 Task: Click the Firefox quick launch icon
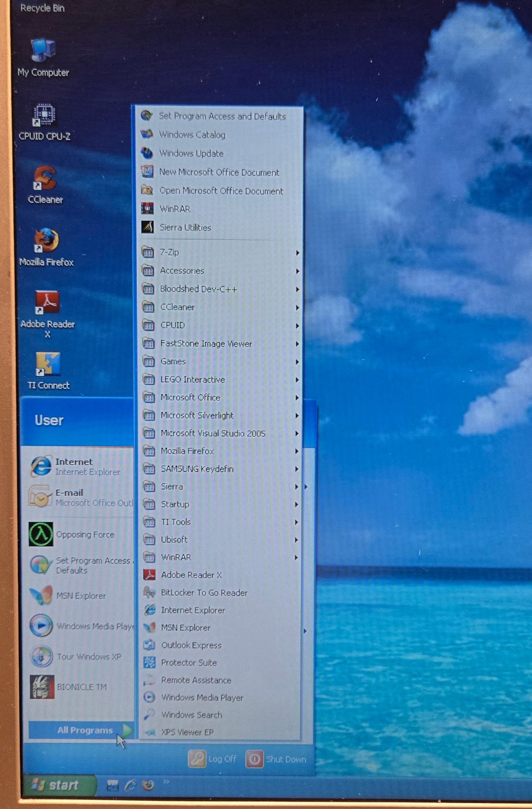point(148,785)
